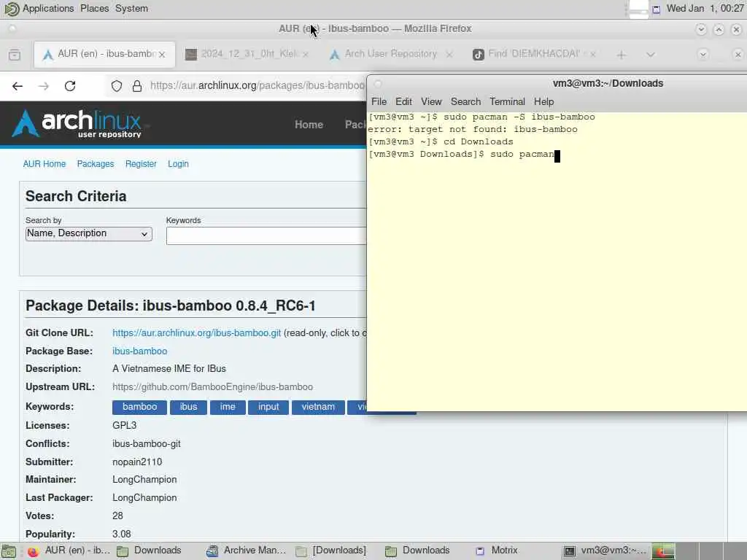Image resolution: width=747 pixels, height=560 pixels.
Task: Click show desktop icon in bottom panel
Action: pyautogui.click(x=8, y=551)
